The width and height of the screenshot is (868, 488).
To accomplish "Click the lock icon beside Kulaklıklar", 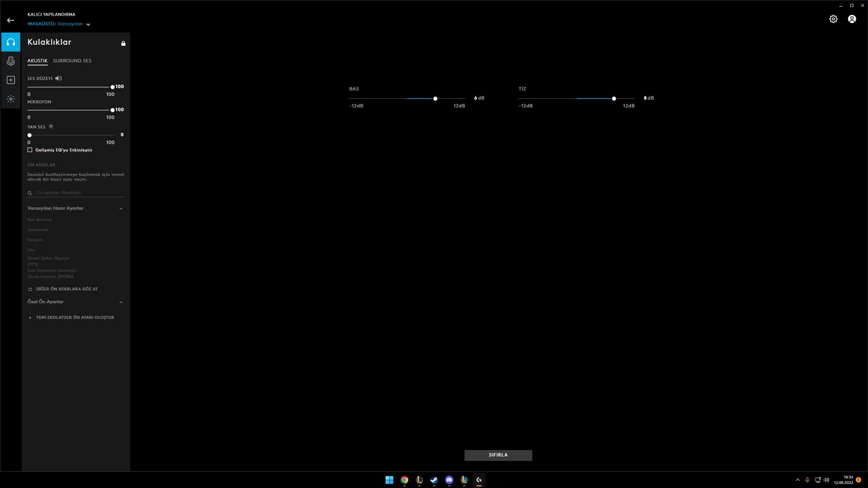I will (x=123, y=43).
